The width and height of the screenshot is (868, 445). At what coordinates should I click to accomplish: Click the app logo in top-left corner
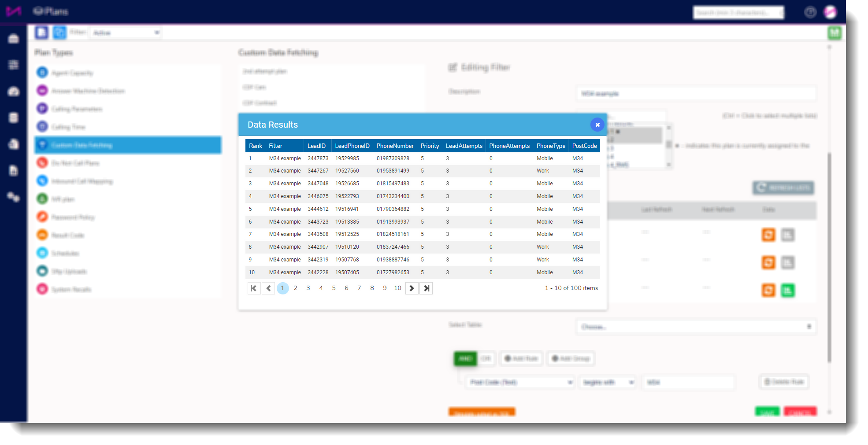click(14, 11)
